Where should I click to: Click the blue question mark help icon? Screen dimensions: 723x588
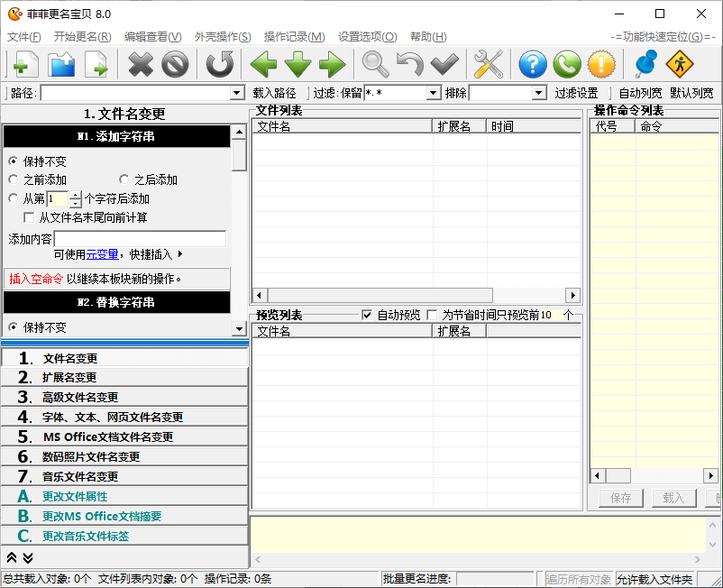(x=533, y=65)
